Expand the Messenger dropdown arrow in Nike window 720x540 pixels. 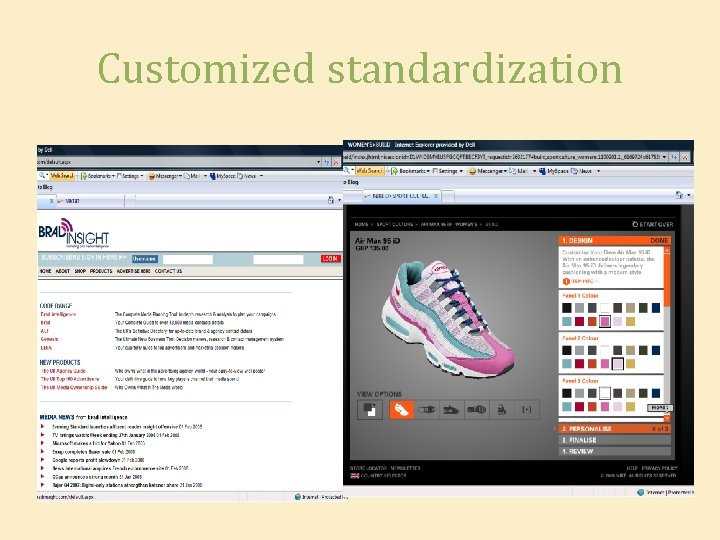pyautogui.click(x=506, y=171)
